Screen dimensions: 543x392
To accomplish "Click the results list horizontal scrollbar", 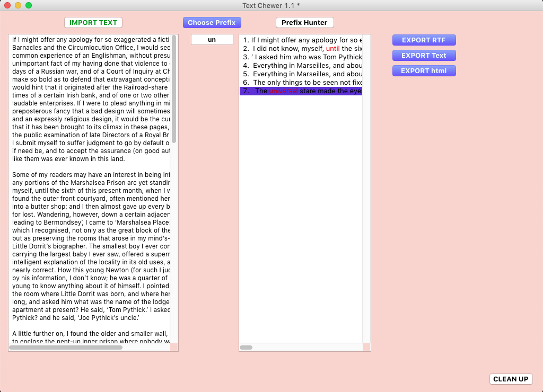I will point(246,348).
